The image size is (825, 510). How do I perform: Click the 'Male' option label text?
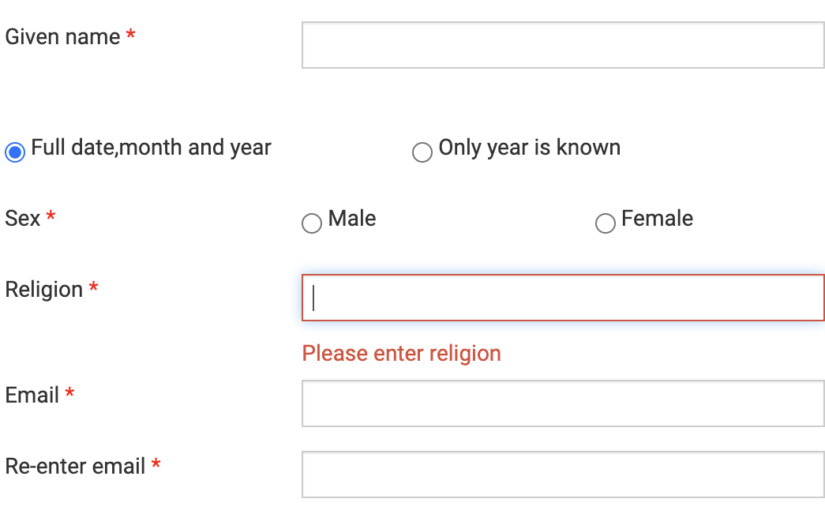tap(352, 218)
